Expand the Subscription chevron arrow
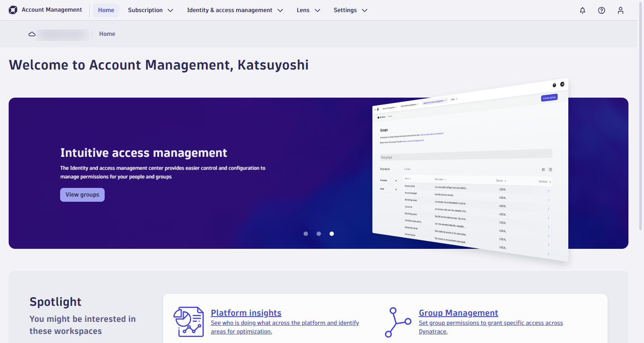This screenshot has height=343, width=644. [x=170, y=10]
